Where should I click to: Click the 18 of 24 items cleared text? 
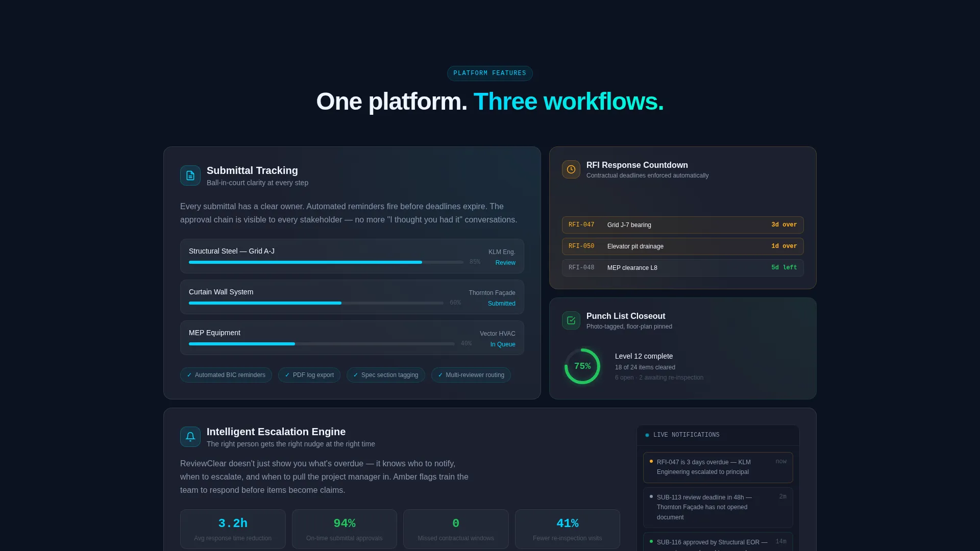click(x=645, y=367)
